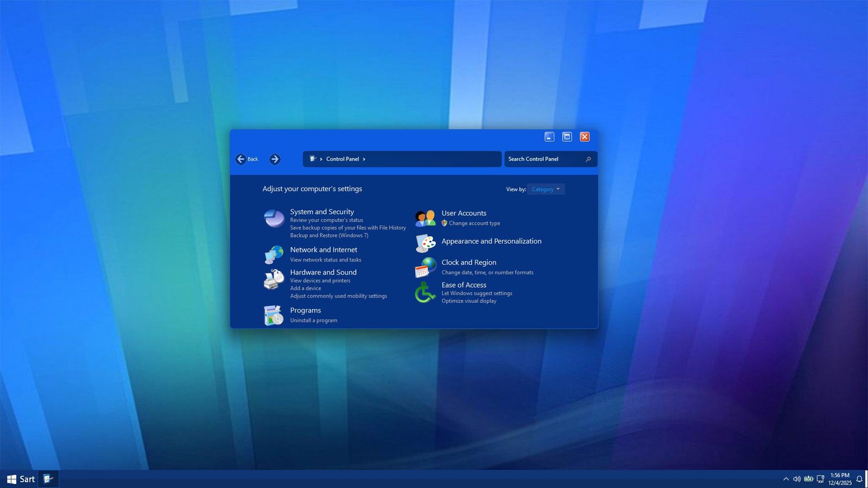Click the Clock and Region globe icon
The width and height of the screenshot is (868, 488).
click(425, 267)
